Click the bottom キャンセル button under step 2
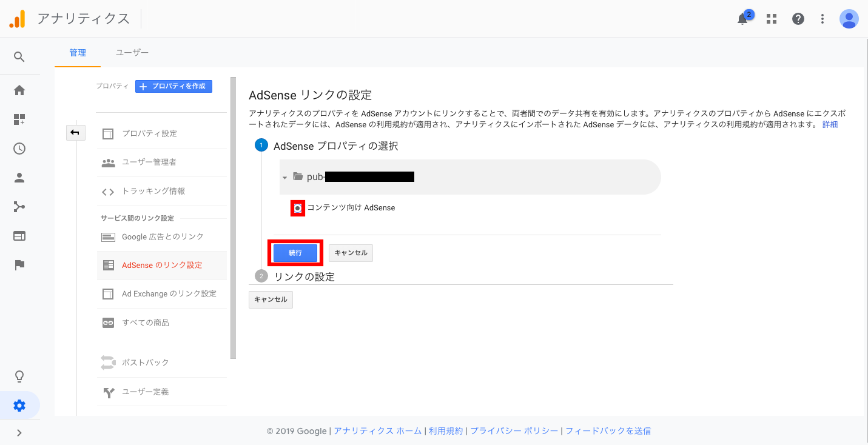The image size is (868, 445). 271,299
